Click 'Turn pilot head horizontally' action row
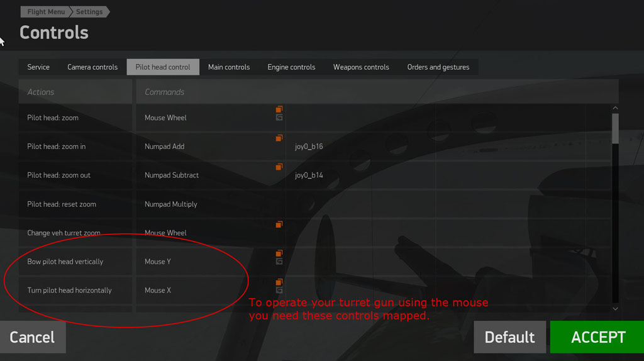Screen dimensions: 644x361 tap(75, 291)
